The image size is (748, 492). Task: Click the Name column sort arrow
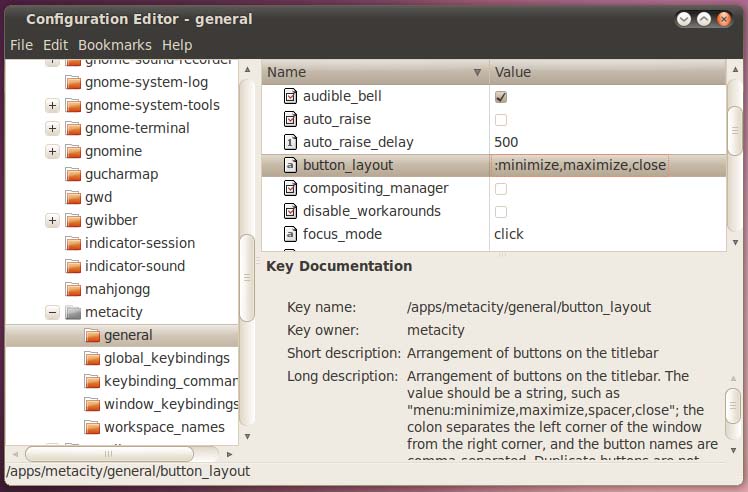(477, 73)
